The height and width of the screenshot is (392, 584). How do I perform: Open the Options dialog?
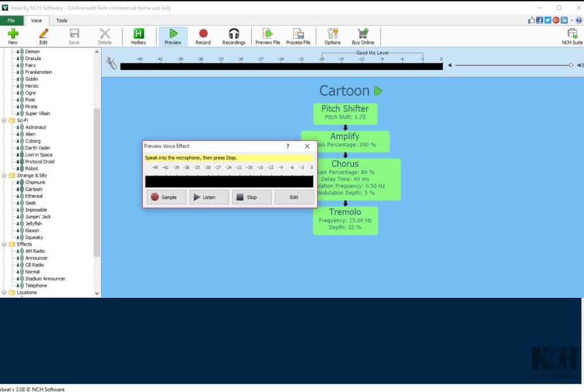pyautogui.click(x=333, y=36)
